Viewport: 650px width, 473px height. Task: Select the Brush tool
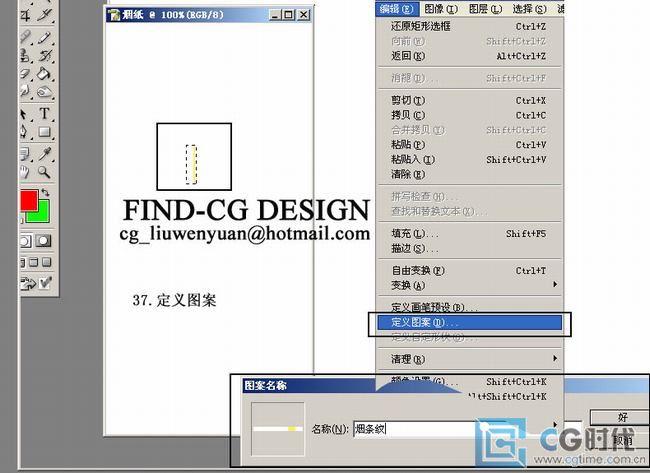click(44, 36)
